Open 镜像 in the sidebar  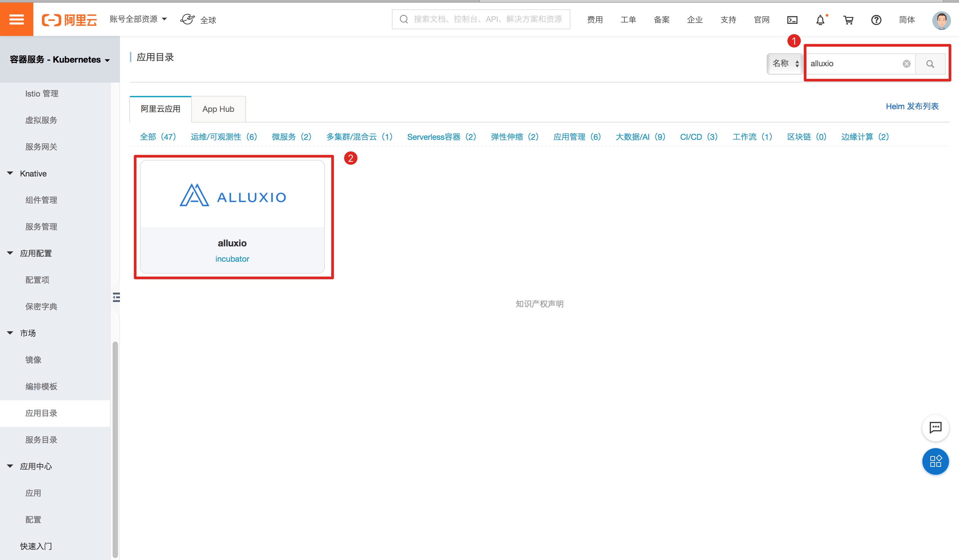33,360
